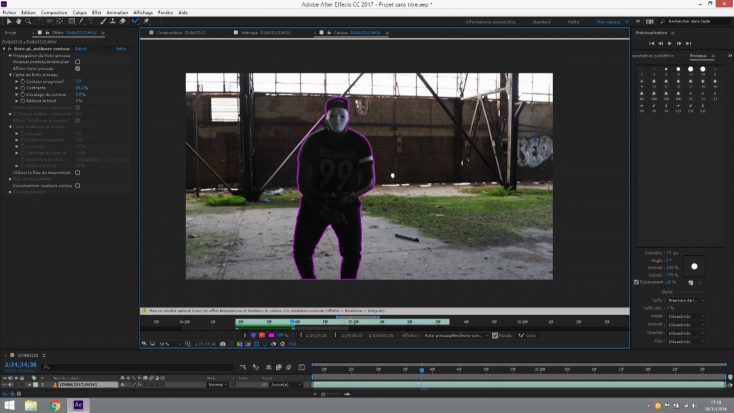
Task: Play the preview in Prévisualisation panel
Action: click(x=670, y=43)
